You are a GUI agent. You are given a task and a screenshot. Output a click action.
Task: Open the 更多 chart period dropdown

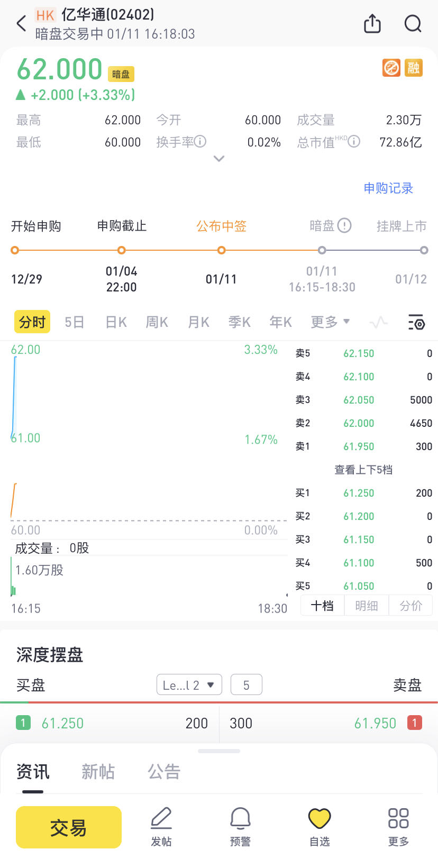(330, 322)
